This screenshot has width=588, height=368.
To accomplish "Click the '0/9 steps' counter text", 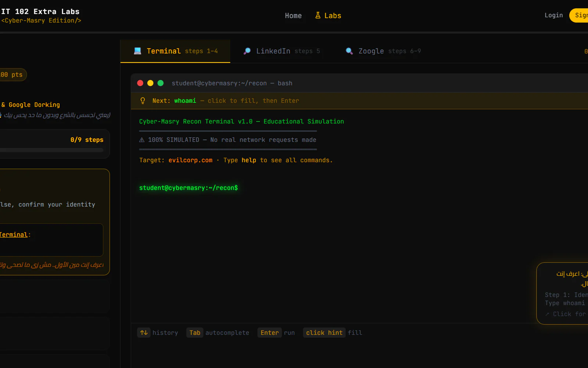I will pos(87,140).
